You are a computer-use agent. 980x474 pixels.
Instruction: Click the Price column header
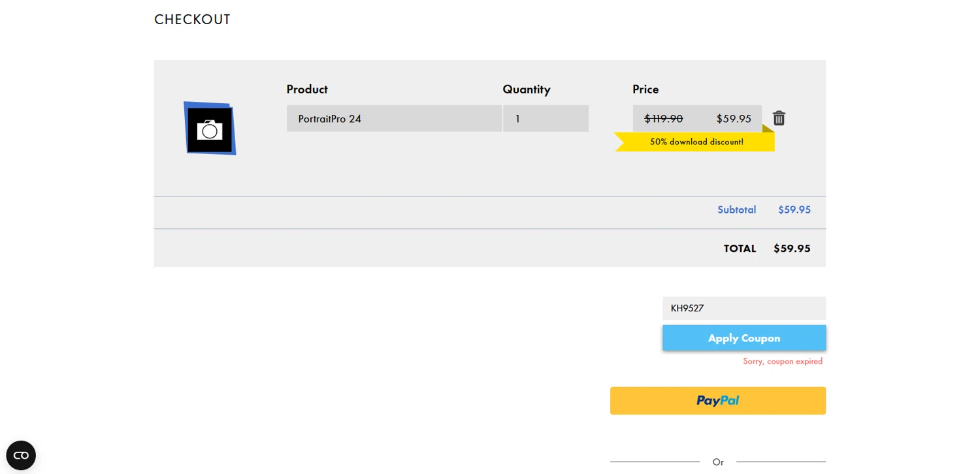[645, 89]
